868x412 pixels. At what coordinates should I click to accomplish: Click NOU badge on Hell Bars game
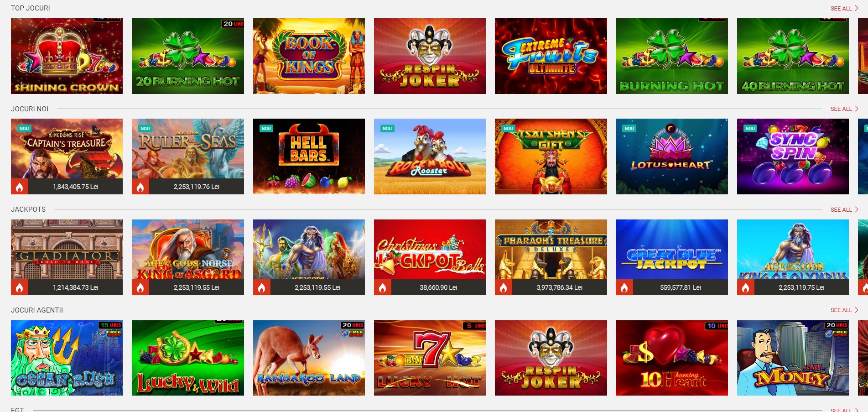(266, 129)
